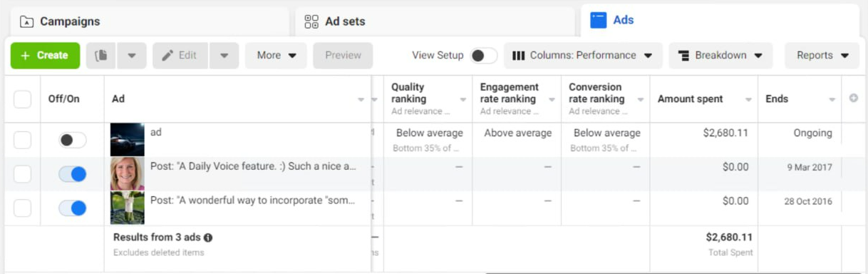
Task: Click the Ends column header
Action: [777, 99]
